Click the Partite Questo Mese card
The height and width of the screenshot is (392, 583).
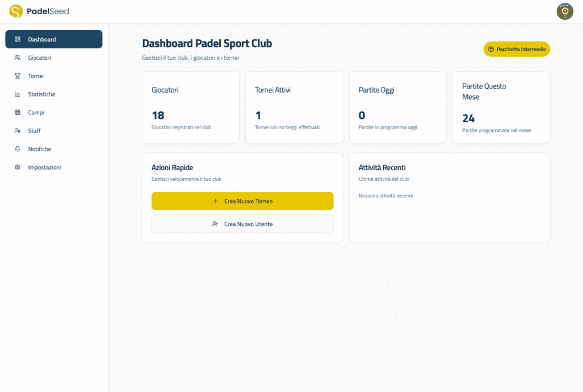pyautogui.click(x=501, y=107)
